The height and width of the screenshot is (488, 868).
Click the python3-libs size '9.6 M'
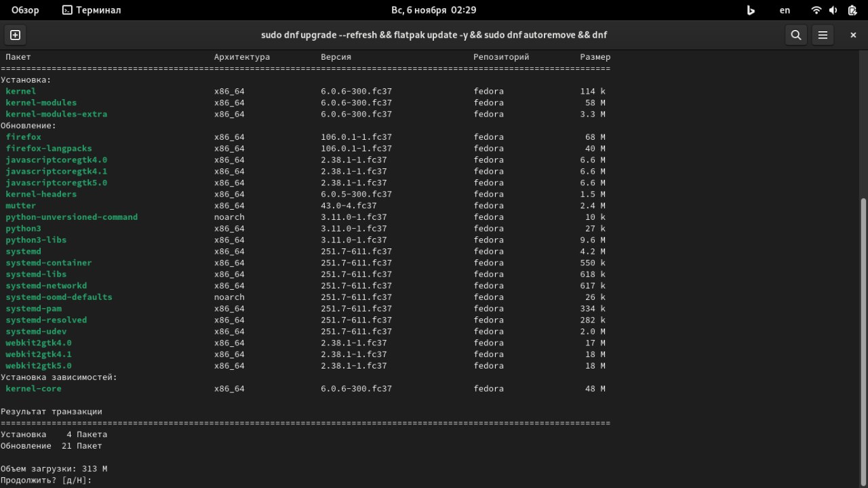[593, 240]
